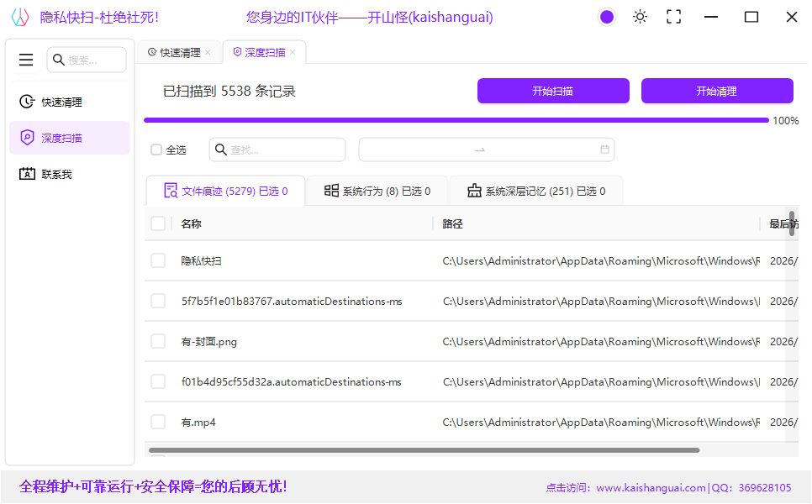
Task: Click the 已扫描到 5538 条记录 status text
Action: point(229,91)
